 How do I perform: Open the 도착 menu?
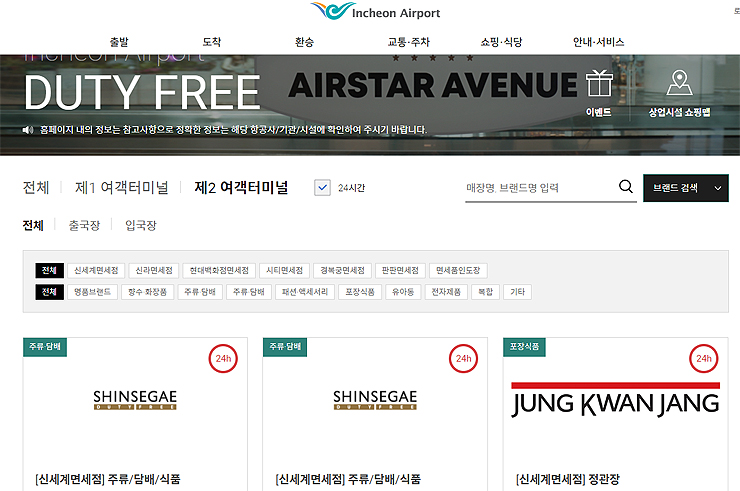[x=211, y=42]
